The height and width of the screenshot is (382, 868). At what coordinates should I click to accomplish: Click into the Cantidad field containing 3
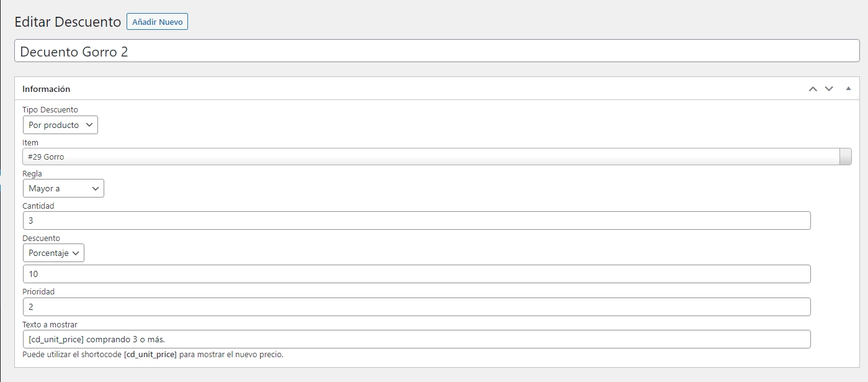tap(416, 221)
